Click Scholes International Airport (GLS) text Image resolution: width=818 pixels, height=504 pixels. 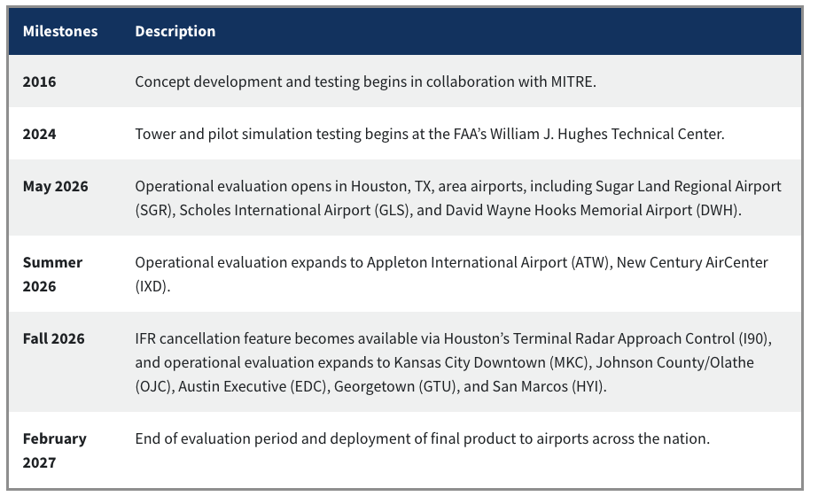(294, 210)
